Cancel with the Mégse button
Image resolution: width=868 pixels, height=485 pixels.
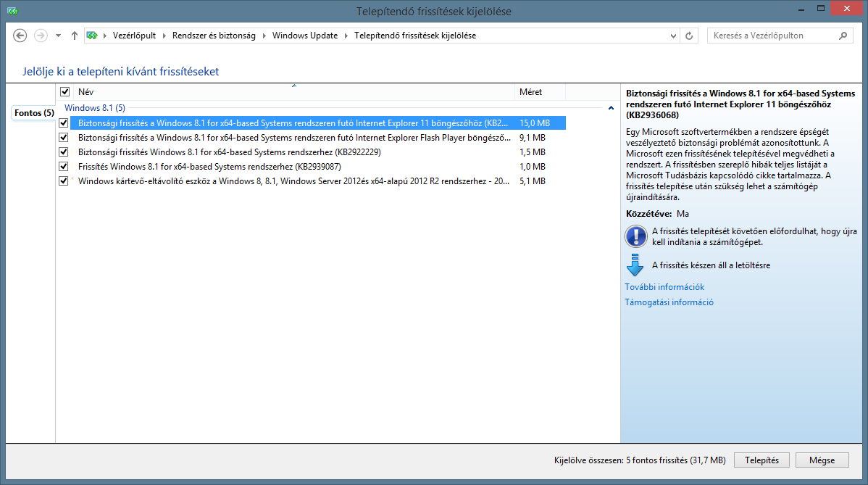point(822,460)
